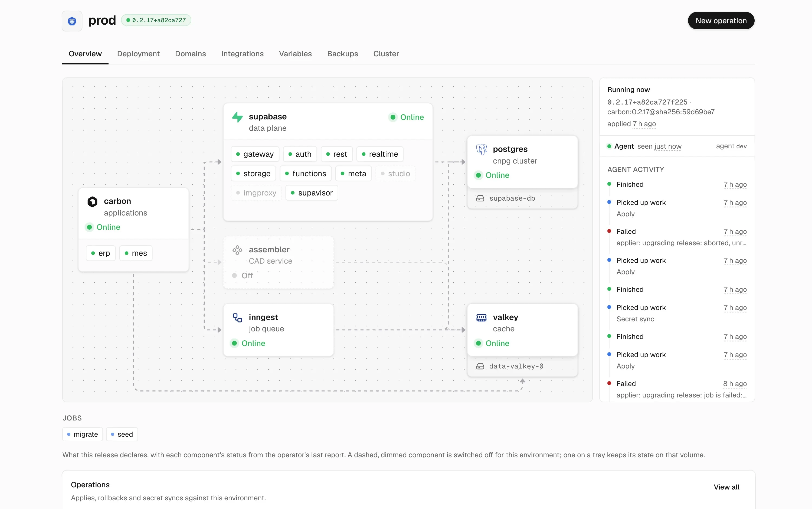Viewport: 812px width, 509px height.
Task: Go to the Variables tab
Action: pos(295,54)
